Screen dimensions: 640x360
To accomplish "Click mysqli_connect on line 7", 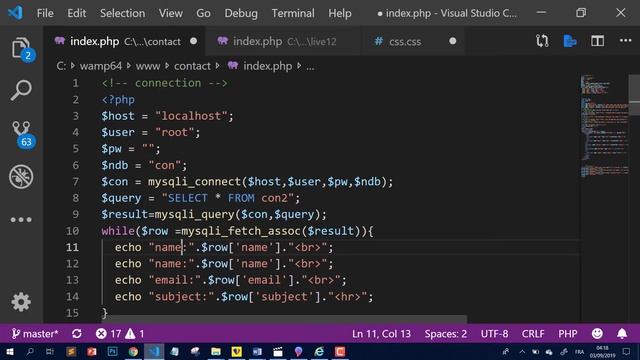I will point(194,182).
